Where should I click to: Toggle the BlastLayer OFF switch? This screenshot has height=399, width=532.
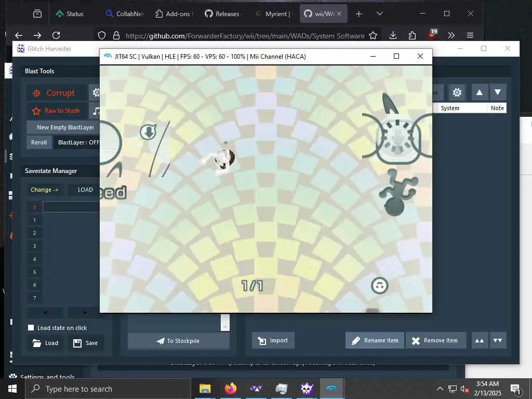(x=77, y=142)
